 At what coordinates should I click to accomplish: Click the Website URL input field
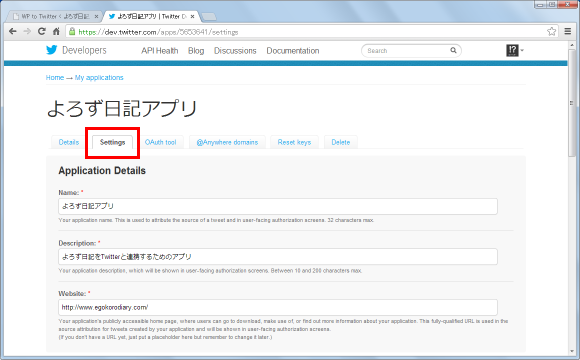click(x=278, y=307)
